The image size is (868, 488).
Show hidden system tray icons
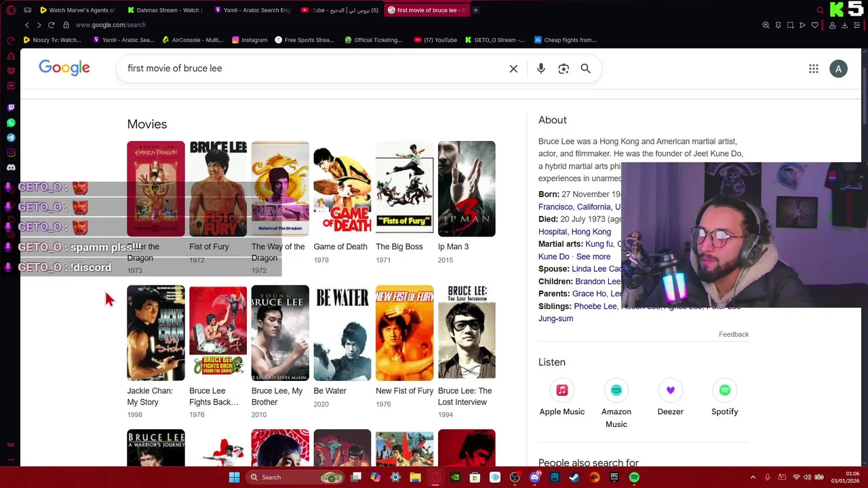click(x=753, y=477)
